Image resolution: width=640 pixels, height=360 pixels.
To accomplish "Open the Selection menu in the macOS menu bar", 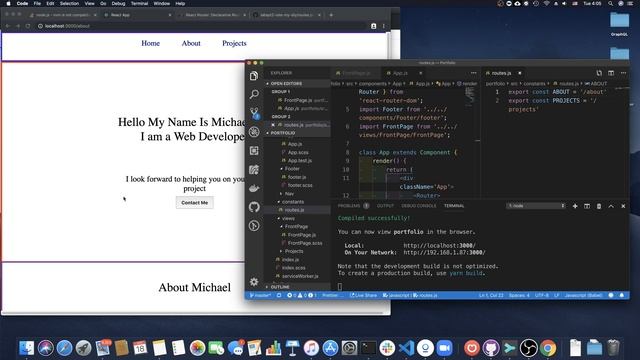I will pos(69,3).
